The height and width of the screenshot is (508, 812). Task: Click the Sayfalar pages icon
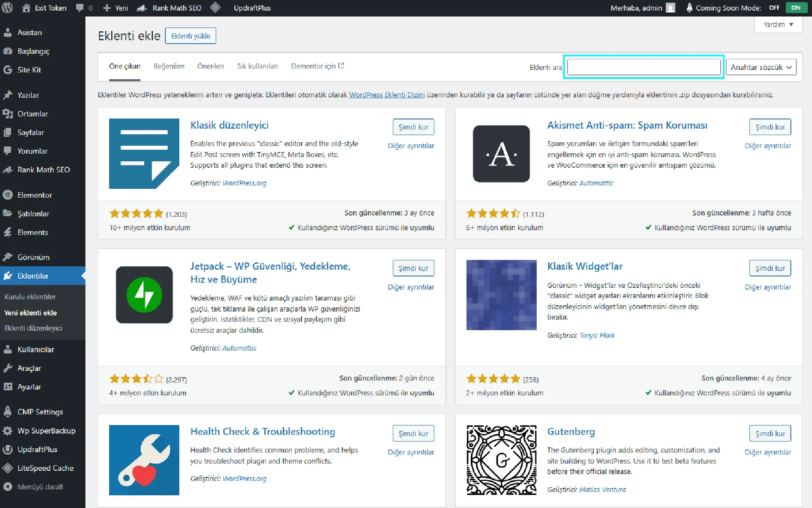point(8,132)
